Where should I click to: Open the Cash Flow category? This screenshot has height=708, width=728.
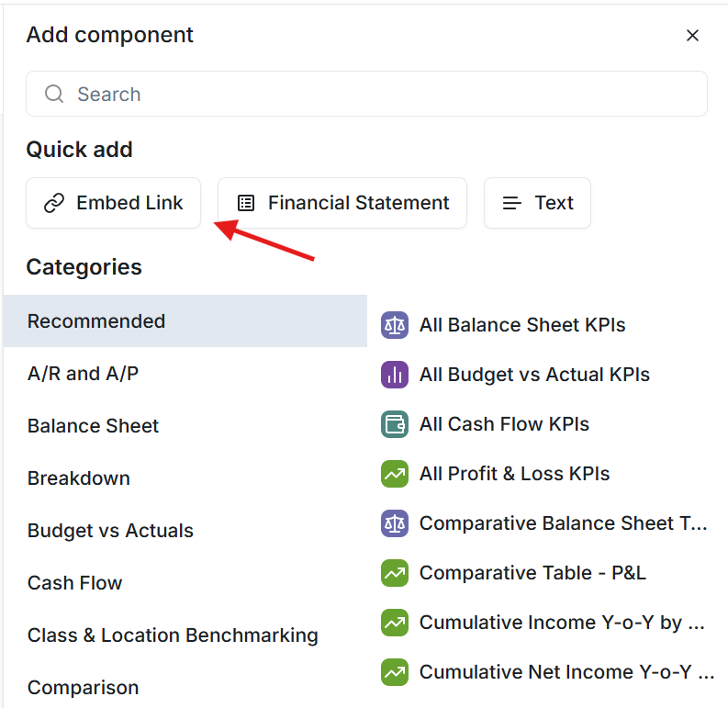tap(185, 583)
